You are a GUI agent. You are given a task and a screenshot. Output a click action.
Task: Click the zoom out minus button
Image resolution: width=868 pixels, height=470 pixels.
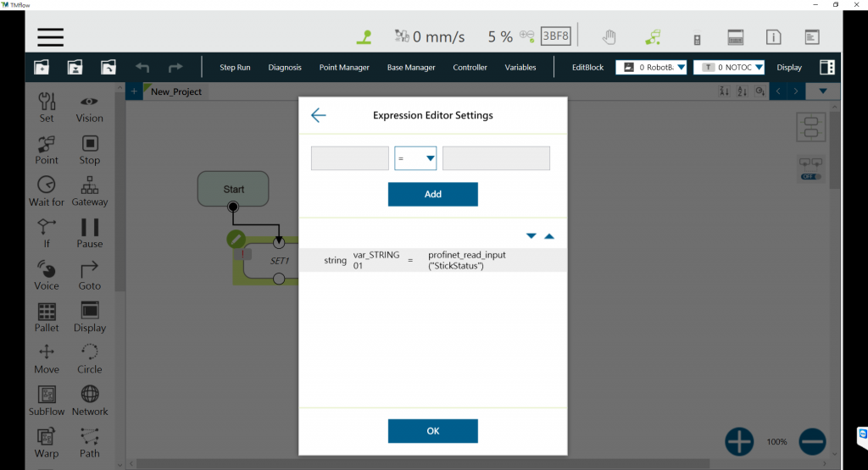[x=812, y=441]
